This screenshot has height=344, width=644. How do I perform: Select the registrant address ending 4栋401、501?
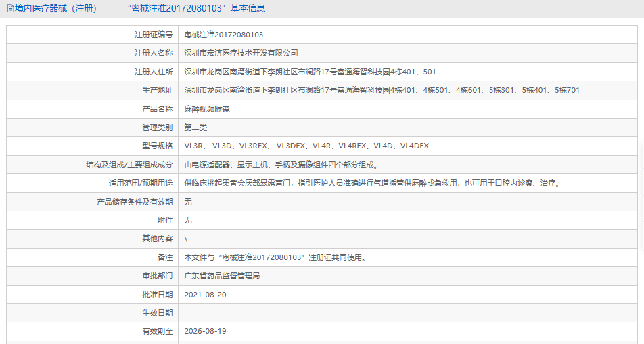coord(310,72)
